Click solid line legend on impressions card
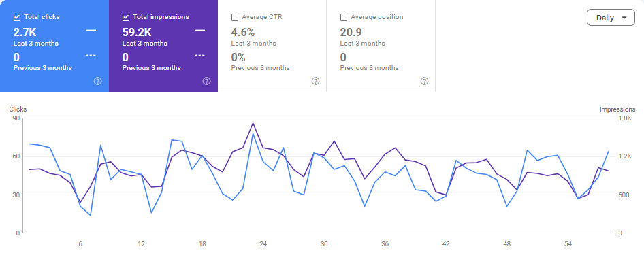Image resolution: width=644 pixels, height=270 pixels. coord(199,30)
